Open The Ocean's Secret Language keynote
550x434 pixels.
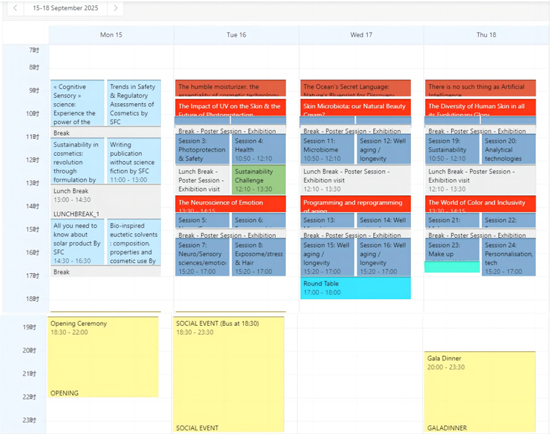[x=355, y=88]
